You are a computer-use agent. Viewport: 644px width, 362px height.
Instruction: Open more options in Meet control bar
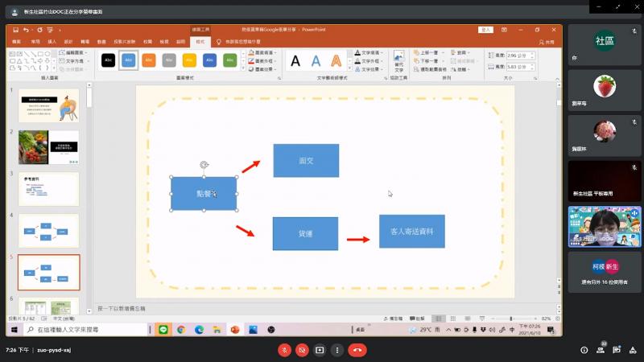tap(337, 350)
